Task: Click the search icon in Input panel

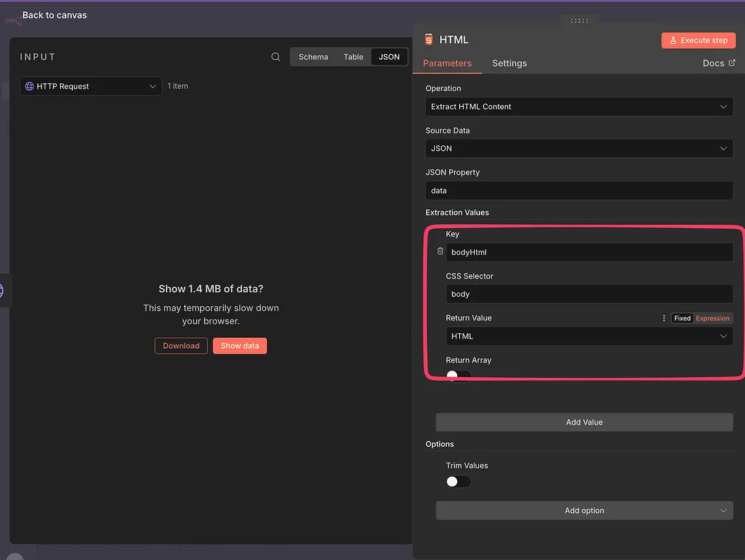Action: tap(276, 57)
